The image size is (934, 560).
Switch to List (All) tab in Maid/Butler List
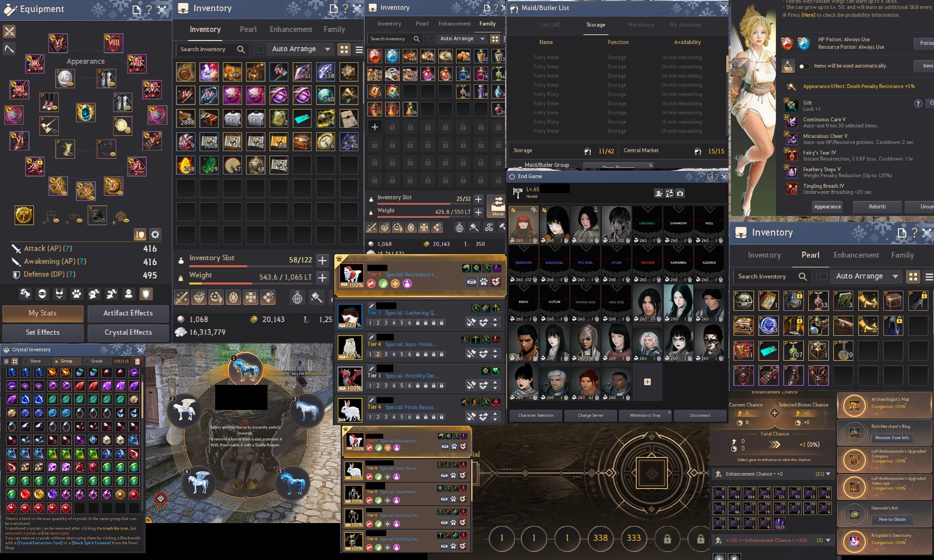click(550, 25)
